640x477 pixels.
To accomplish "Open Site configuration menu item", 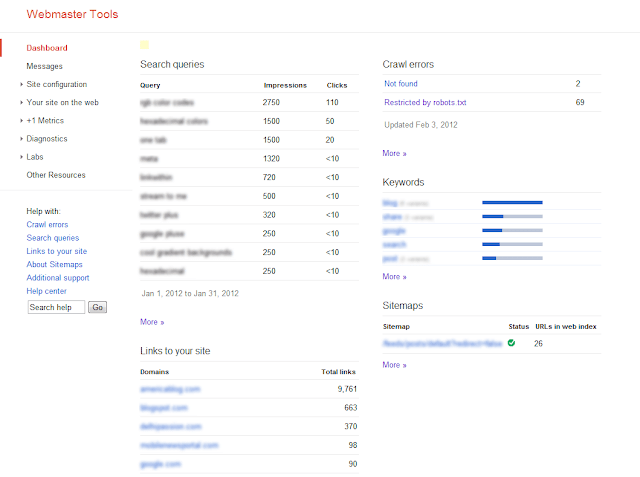I will [56, 84].
